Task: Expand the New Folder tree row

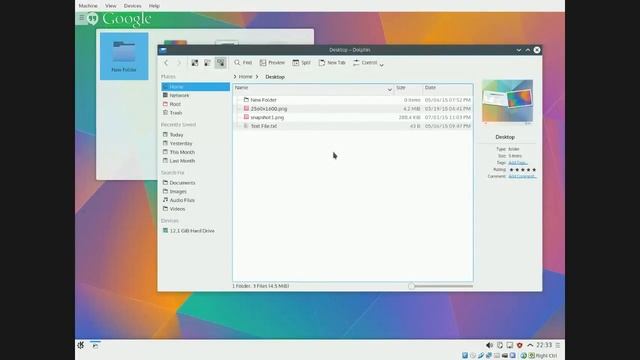Action: (x=238, y=100)
